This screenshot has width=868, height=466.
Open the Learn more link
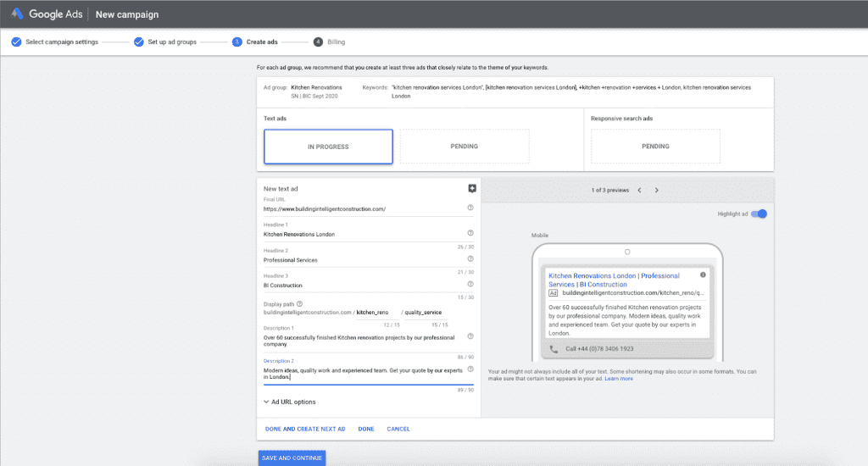[x=618, y=379]
